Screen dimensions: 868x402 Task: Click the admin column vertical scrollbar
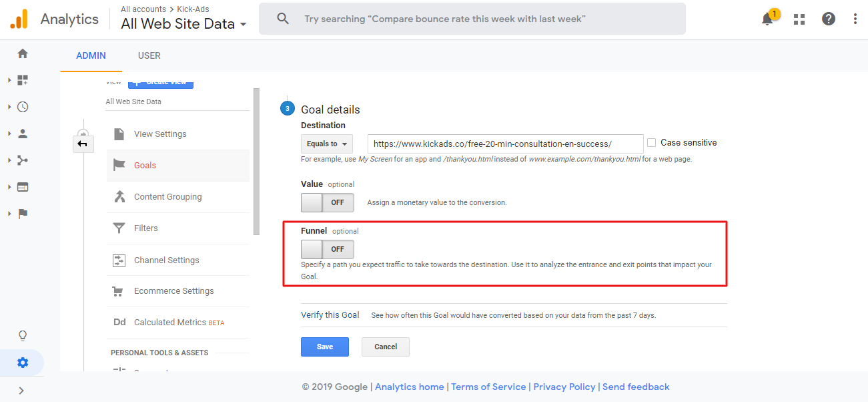tap(256, 162)
